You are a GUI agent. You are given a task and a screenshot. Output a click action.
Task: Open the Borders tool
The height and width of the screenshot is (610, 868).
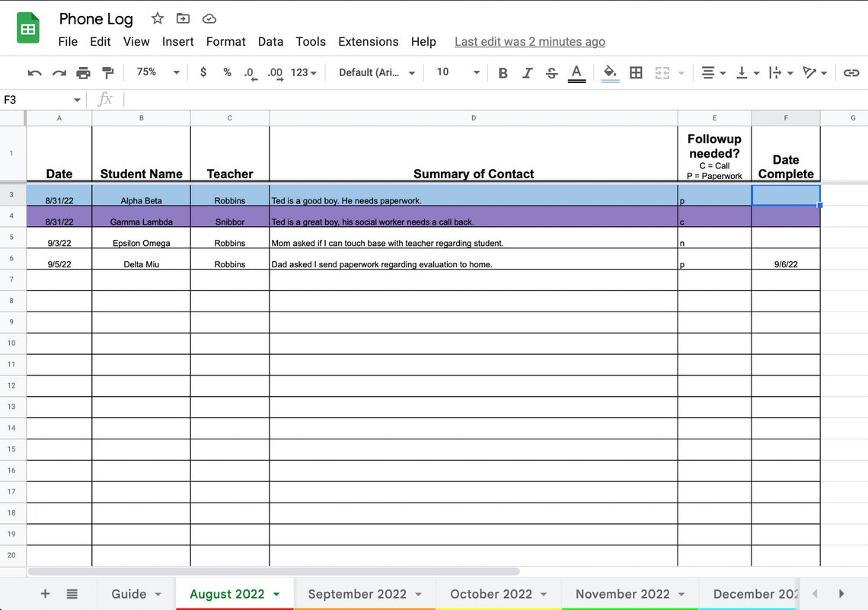pyautogui.click(x=637, y=72)
